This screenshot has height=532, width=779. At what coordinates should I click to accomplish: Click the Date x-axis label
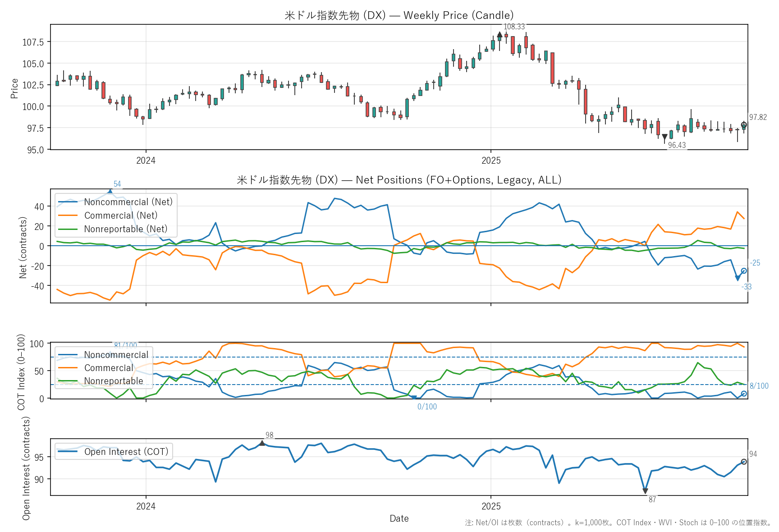(399, 518)
